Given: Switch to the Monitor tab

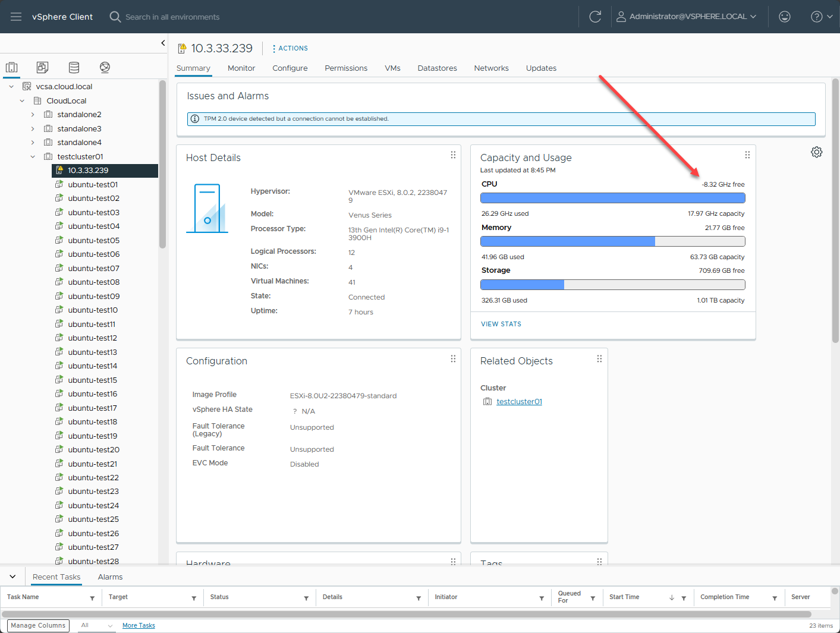Looking at the screenshot, I should [x=241, y=68].
